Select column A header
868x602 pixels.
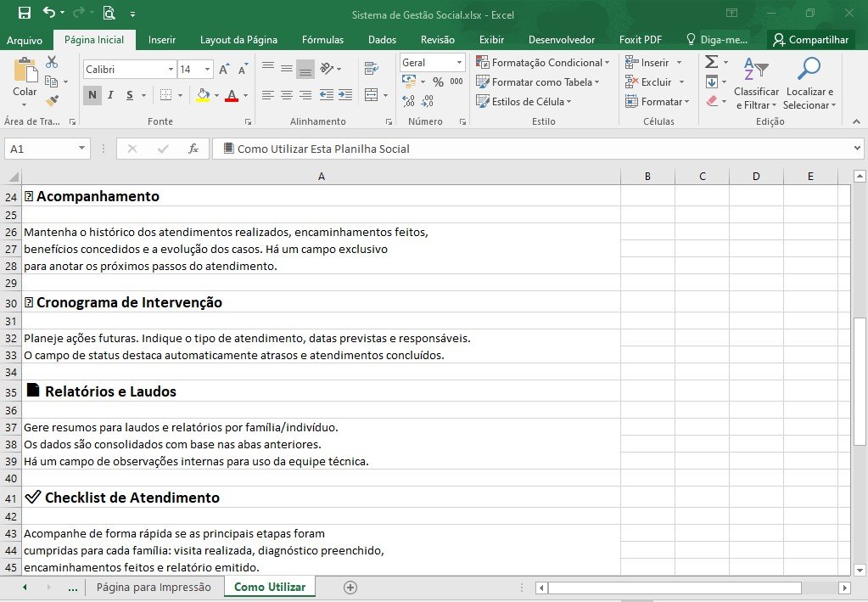(x=321, y=176)
